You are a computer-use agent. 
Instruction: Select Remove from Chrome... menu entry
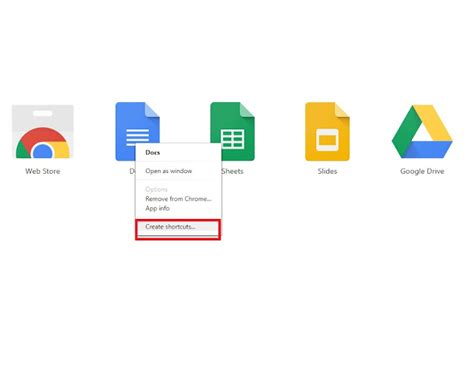click(x=178, y=199)
